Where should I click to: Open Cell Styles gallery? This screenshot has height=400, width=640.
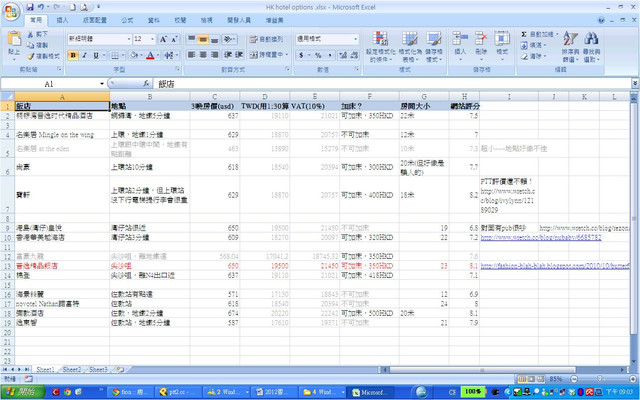coord(433,47)
